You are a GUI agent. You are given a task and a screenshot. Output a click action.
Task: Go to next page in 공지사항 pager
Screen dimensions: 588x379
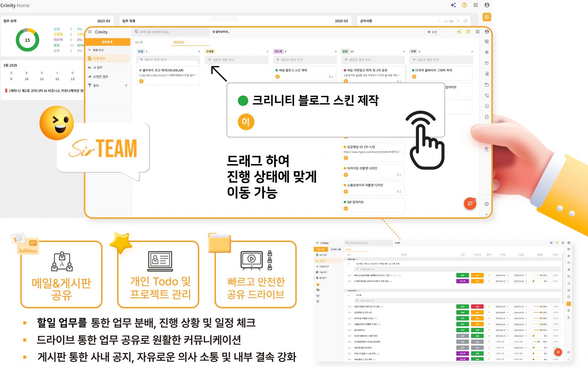[458, 21]
